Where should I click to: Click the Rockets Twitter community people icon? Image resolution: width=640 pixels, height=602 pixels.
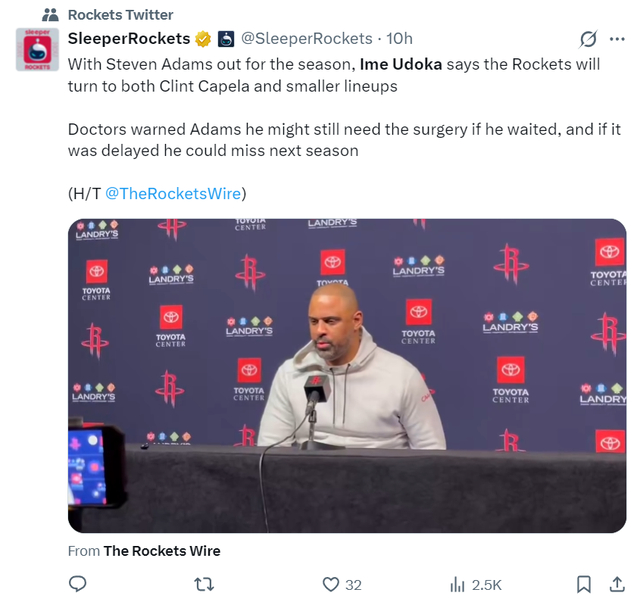click(x=51, y=15)
